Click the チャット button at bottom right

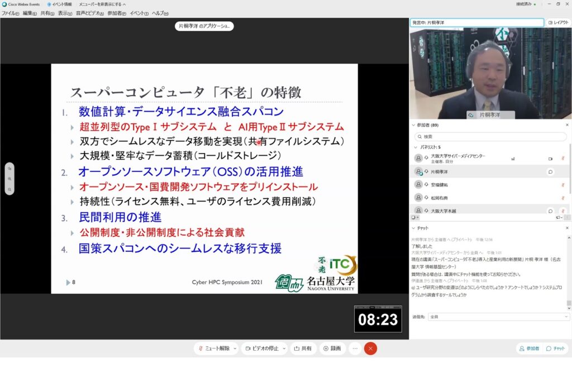click(556, 348)
